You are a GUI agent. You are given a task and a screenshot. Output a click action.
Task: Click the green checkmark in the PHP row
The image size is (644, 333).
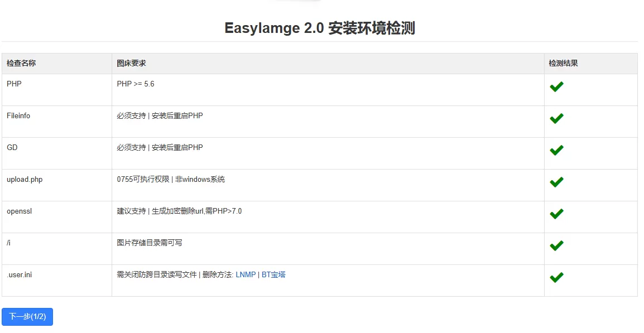coord(556,86)
